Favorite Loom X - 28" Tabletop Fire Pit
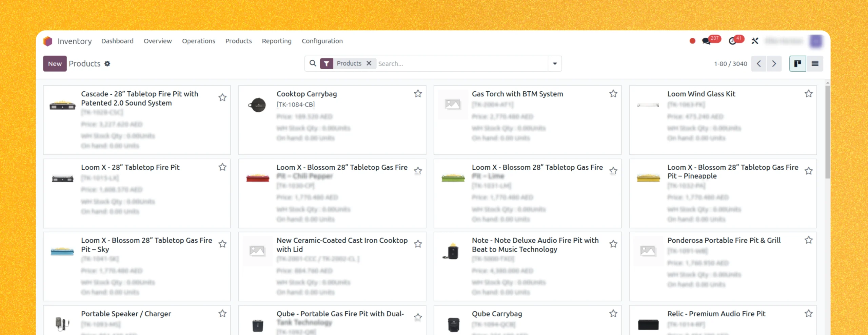The width and height of the screenshot is (868, 335). point(222,167)
